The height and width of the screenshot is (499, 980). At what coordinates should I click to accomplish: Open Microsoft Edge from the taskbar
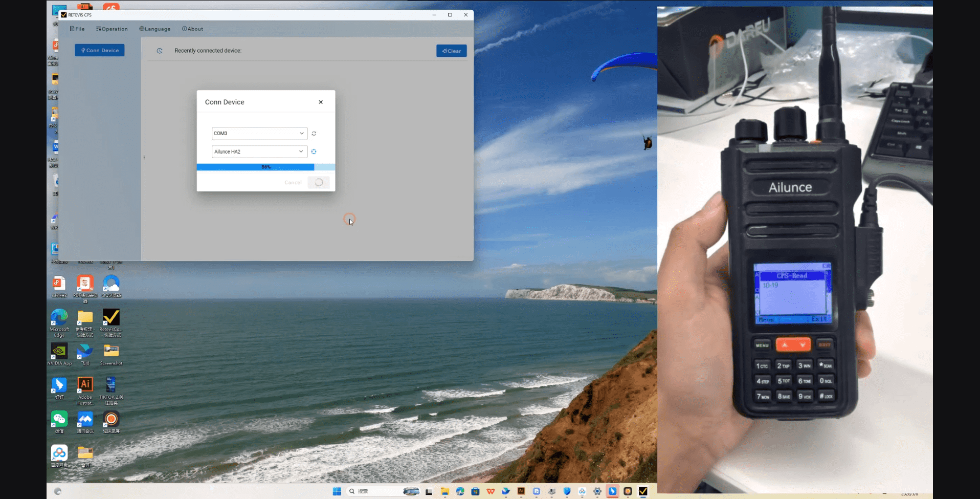(x=460, y=491)
